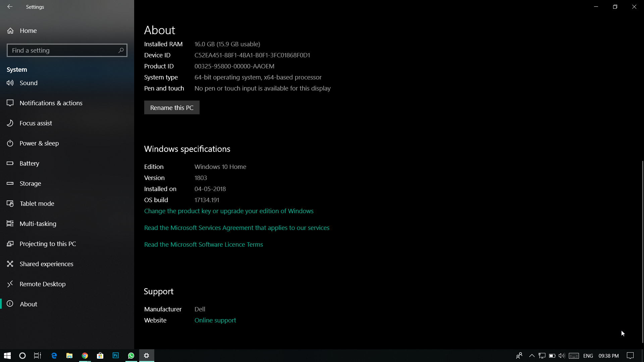Open Dell Online support link
644x362 pixels.
(x=215, y=320)
